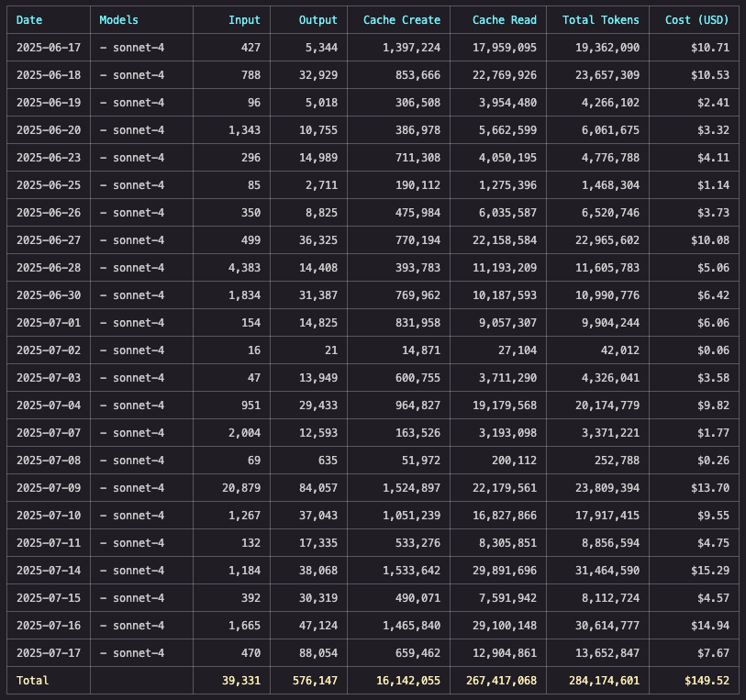Select output value 36,325
Screen dimensions: 746x700
point(317,240)
